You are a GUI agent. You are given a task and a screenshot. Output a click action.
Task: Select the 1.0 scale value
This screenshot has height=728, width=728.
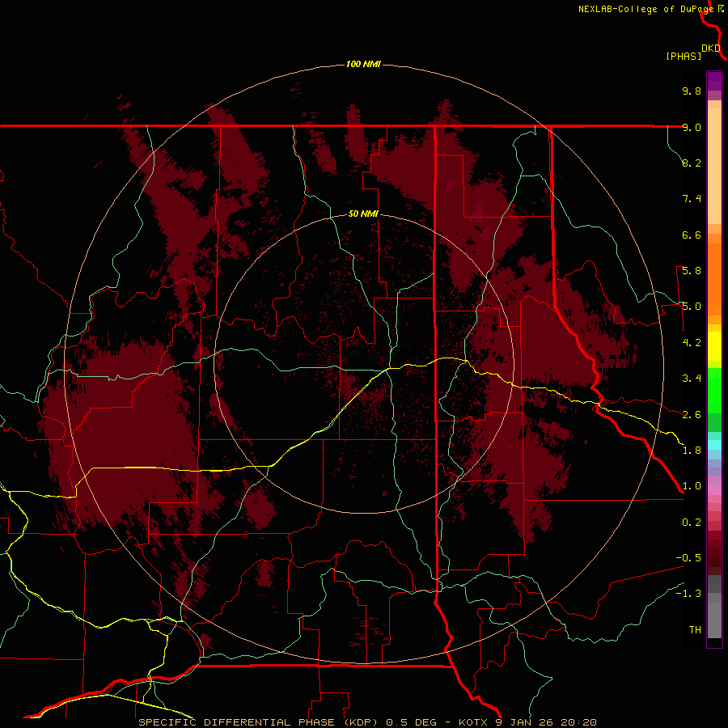pos(692,486)
